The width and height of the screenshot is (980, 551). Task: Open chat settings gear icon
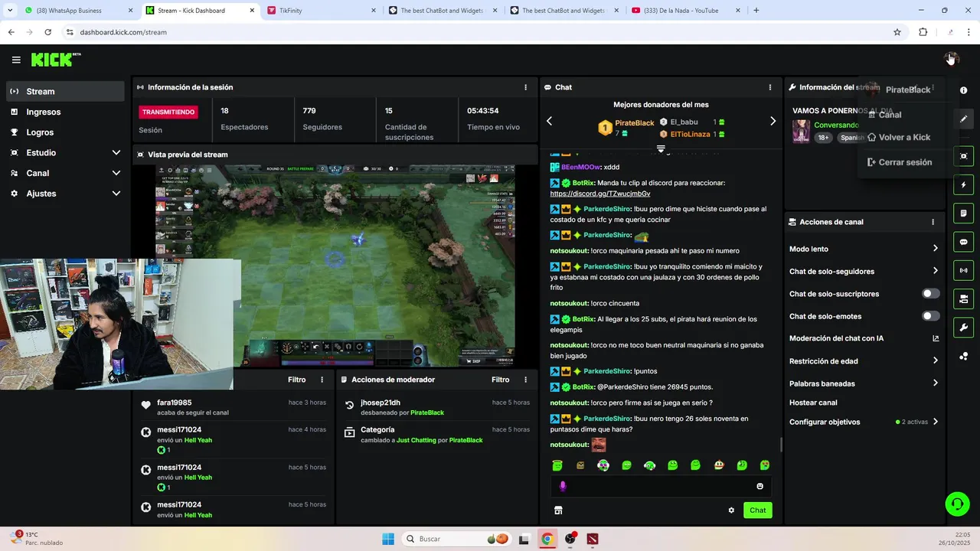pos(731,510)
